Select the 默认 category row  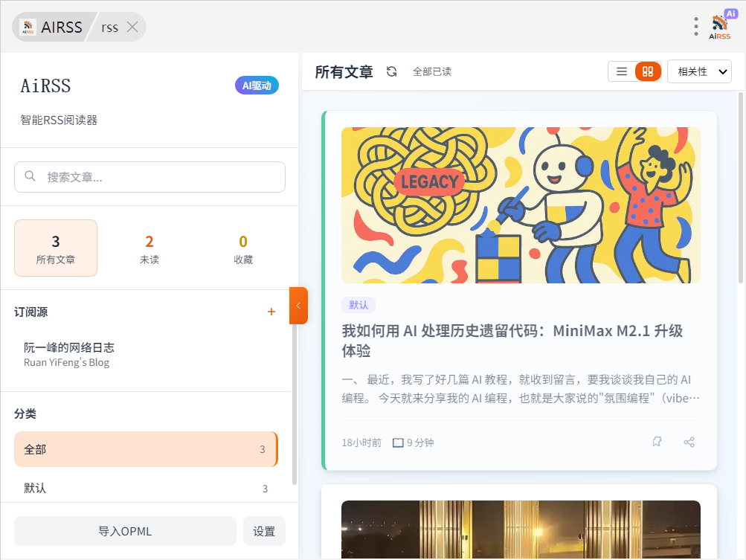tap(146, 488)
